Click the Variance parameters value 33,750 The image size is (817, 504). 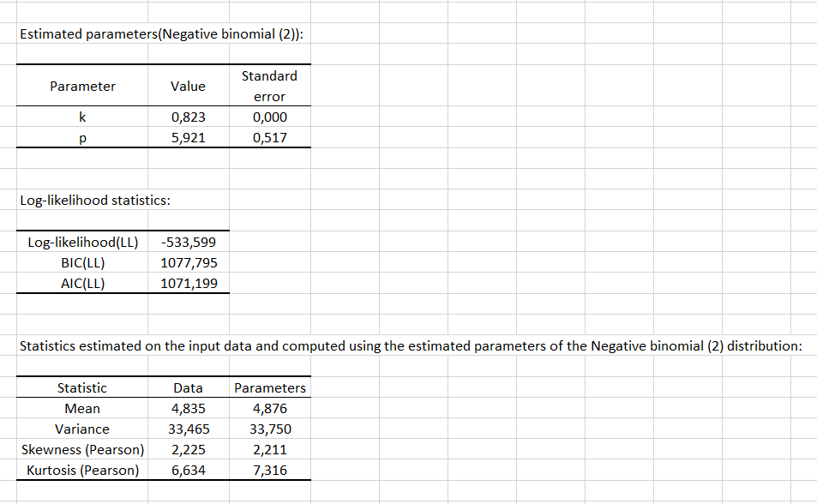pyautogui.click(x=269, y=429)
